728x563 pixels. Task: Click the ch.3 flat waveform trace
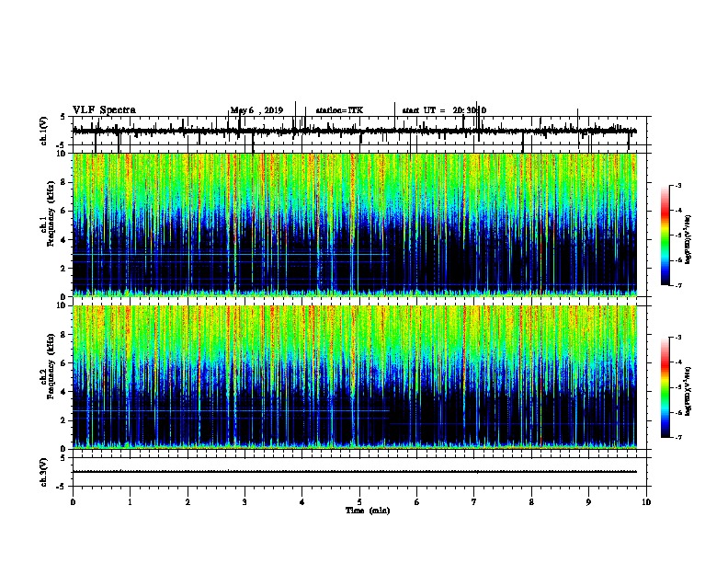(355, 472)
